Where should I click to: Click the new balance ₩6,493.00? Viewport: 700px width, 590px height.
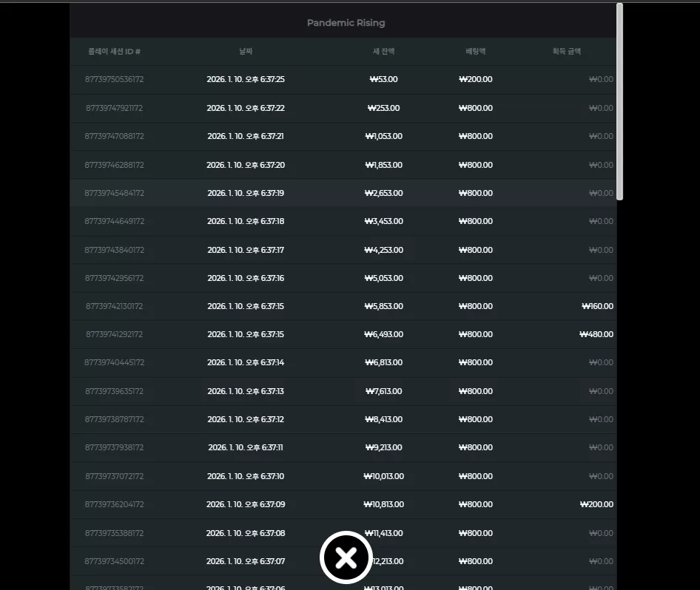click(x=383, y=334)
